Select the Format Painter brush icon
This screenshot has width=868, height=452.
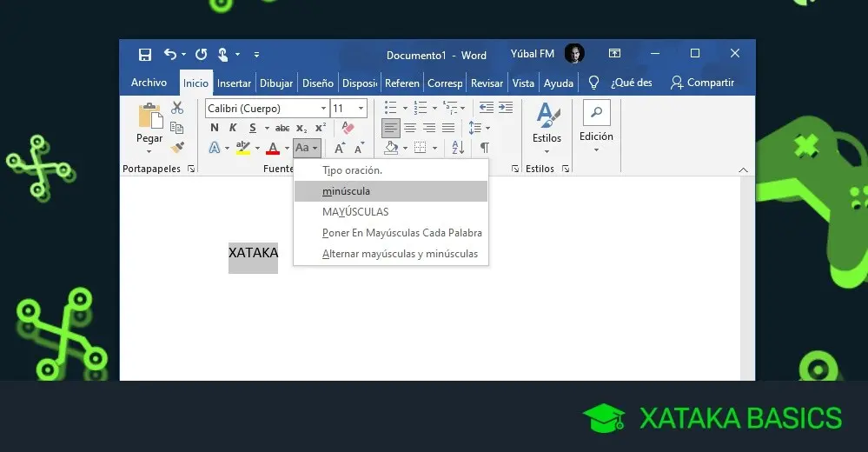pos(177,148)
